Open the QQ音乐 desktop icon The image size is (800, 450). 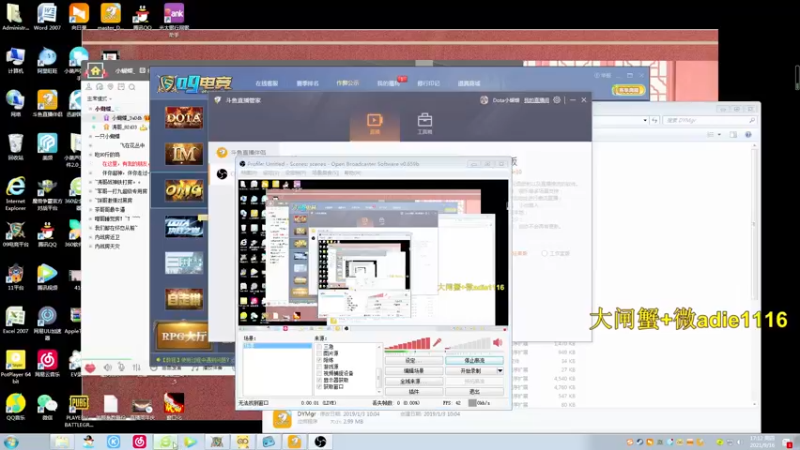point(15,407)
